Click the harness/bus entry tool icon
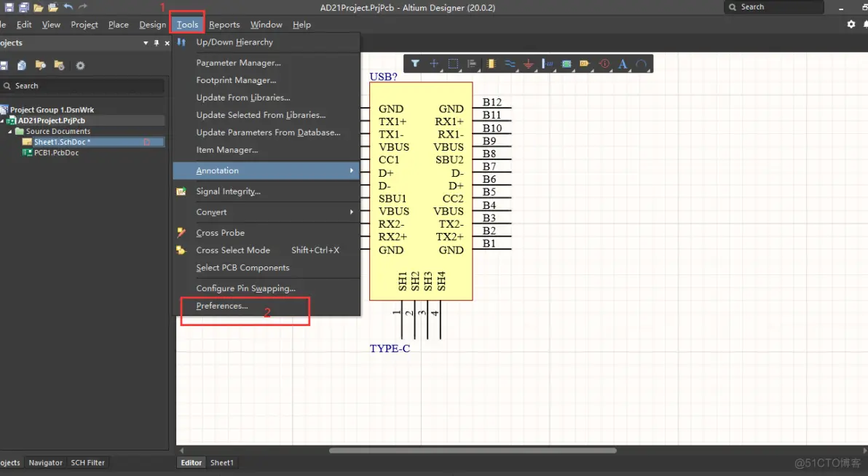 tap(548, 63)
